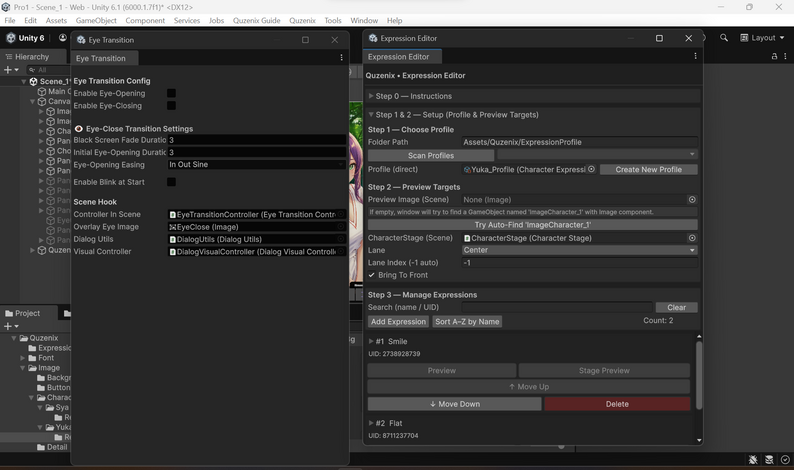The width and height of the screenshot is (794, 470).
Task: Click the Scan Profiles button
Action: pyautogui.click(x=431, y=155)
